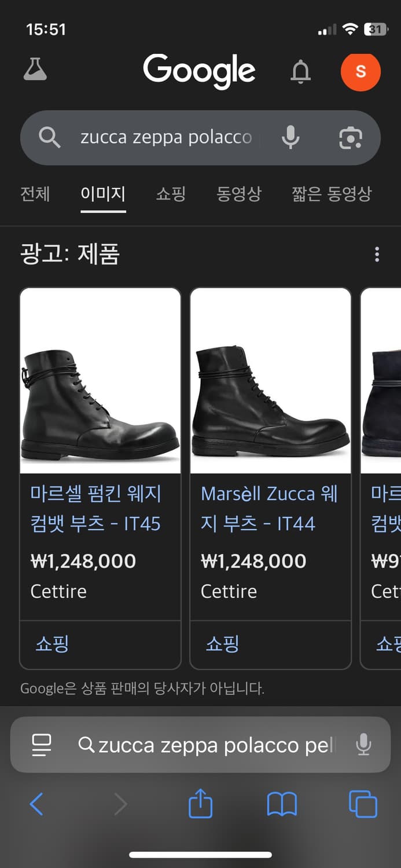Image resolution: width=401 pixels, height=868 pixels.
Task: Open the ad options three-dot menu
Action: click(x=377, y=255)
